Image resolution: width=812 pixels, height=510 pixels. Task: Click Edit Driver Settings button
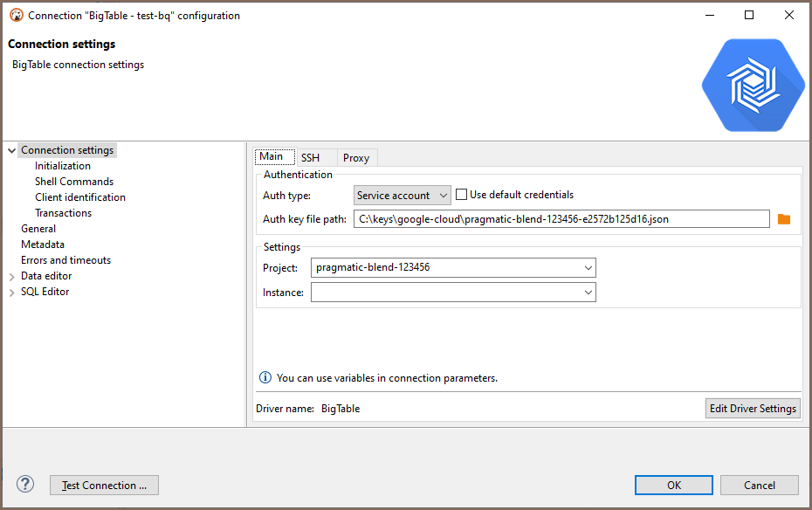752,409
